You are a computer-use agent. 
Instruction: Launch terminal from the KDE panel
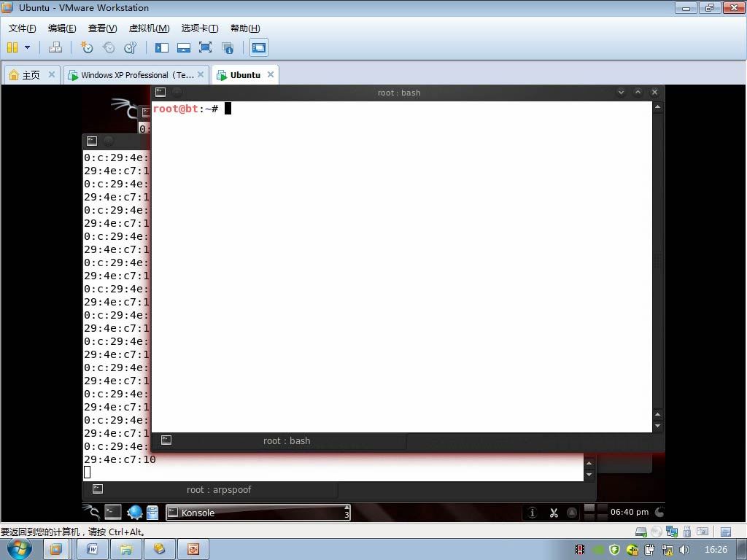coord(113,513)
